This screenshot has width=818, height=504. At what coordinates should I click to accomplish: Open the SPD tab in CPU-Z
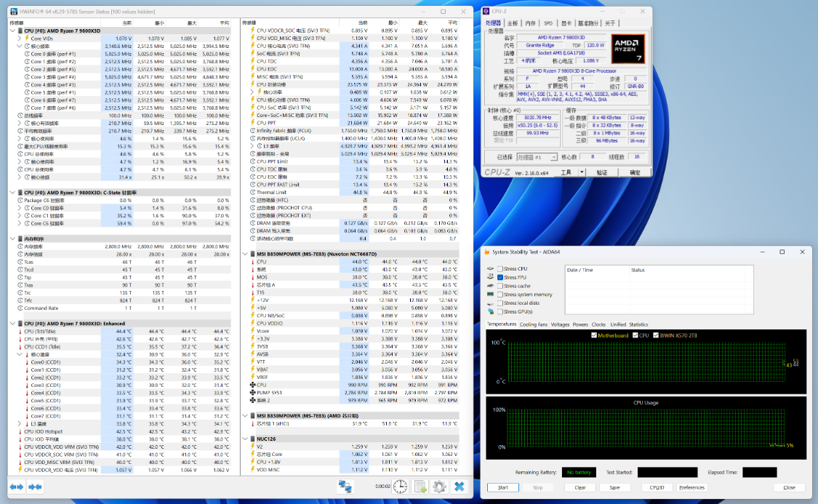pos(548,23)
